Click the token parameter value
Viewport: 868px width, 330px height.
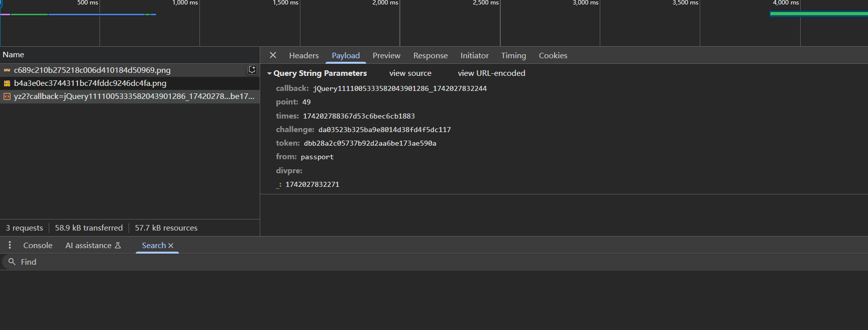pos(370,143)
